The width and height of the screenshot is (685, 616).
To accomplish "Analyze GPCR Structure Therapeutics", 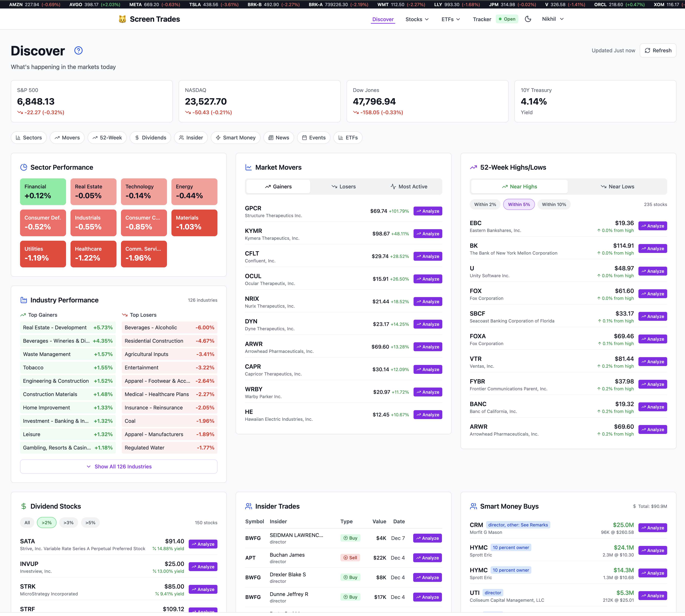I will tap(428, 211).
